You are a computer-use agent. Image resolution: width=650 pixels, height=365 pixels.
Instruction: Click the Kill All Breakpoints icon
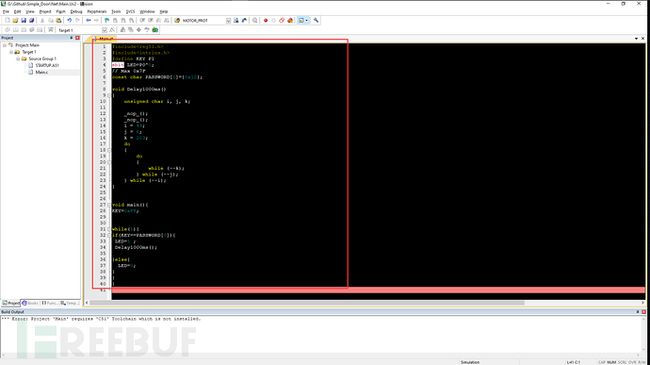(290, 20)
